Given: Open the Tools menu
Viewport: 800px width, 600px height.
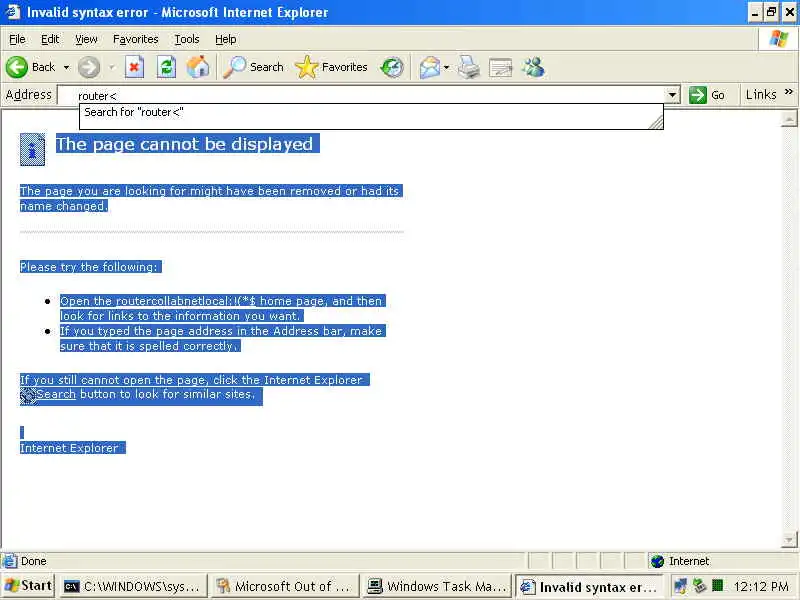Looking at the screenshot, I should tap(187, 39).
